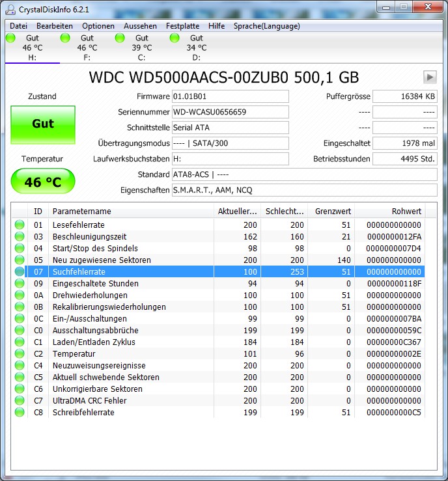
Task: Click the Standard ATA8-ACS field
Action: (x=304, y=174)
